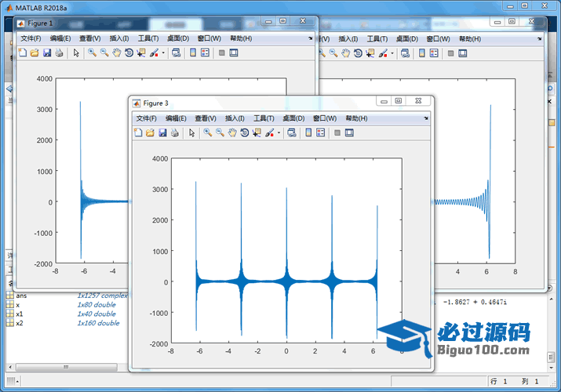
Task: Open 帮助(H) menu in Figure 2
Action: click(x=470, y=39)
